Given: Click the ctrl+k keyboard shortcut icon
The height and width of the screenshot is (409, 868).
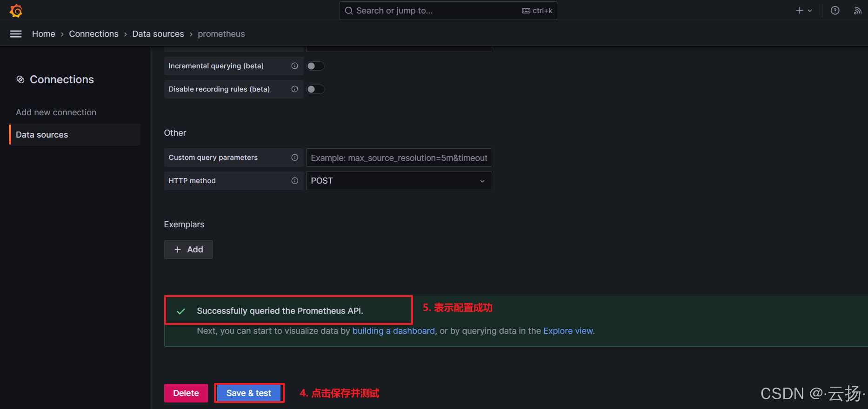Looking at the screenshot, I should point(526,11).
